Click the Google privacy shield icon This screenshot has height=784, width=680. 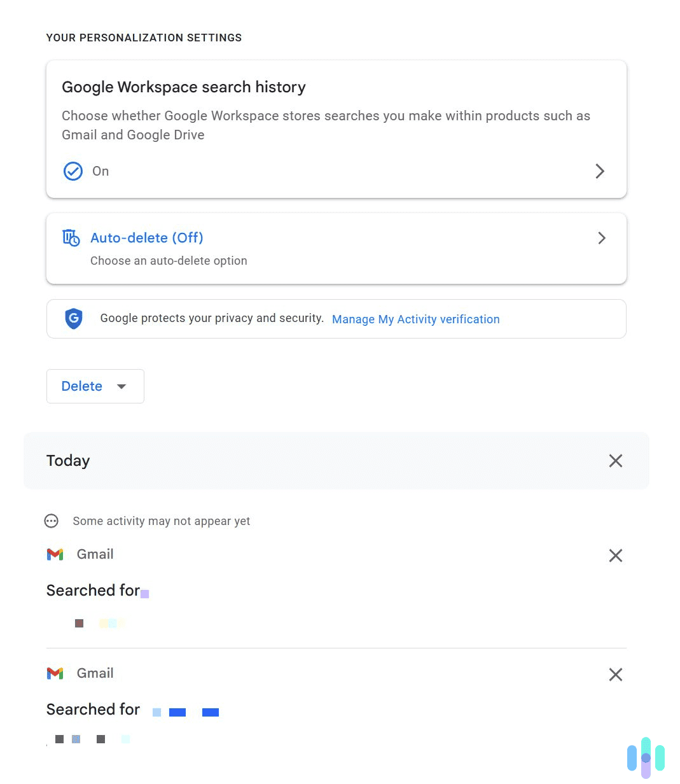pyautogui.click(x=74, y=319)
